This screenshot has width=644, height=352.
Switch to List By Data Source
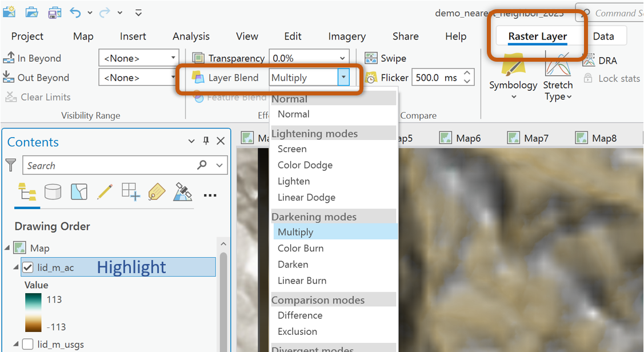tap(53, 193)
